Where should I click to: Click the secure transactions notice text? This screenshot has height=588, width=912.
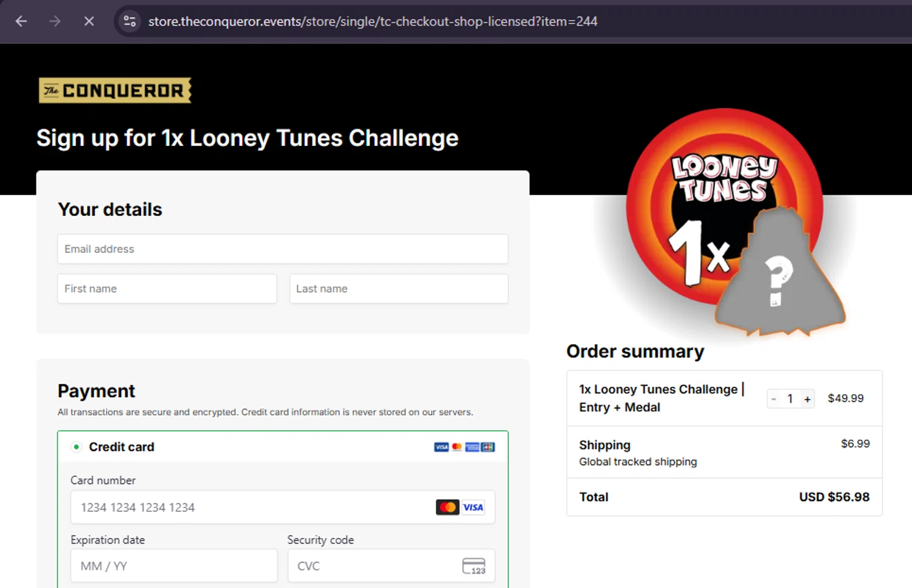tap(265, 412)
